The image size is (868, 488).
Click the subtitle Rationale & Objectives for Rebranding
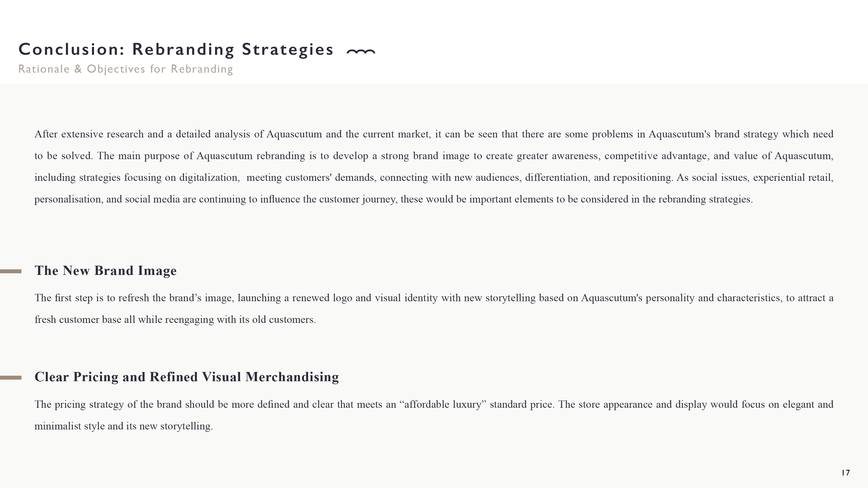point(125,69)
